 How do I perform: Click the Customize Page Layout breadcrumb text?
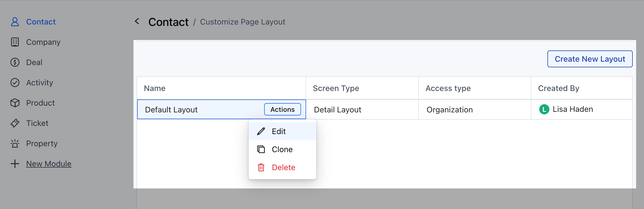pos(243,22)
